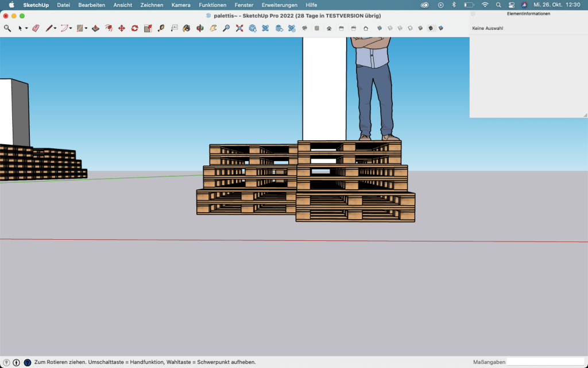This screenshot has height=368, width=588.
Task: Open the Erweiterungen menu
Action: pos(279,5)
